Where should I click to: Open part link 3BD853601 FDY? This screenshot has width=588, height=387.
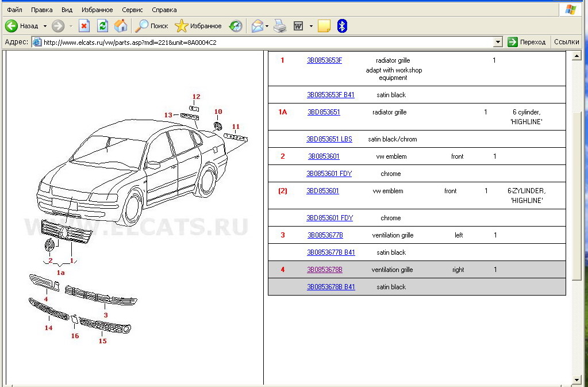[329, 218]
